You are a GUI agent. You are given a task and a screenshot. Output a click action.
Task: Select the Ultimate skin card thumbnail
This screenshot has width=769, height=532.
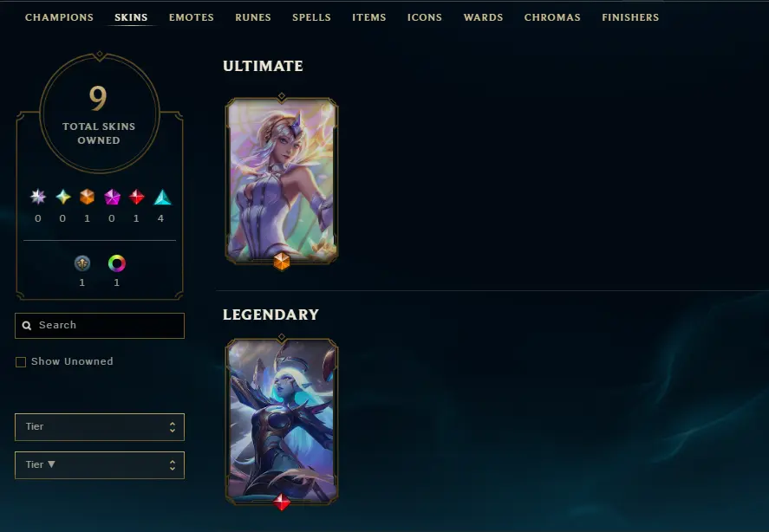click(x=282, y=180)
